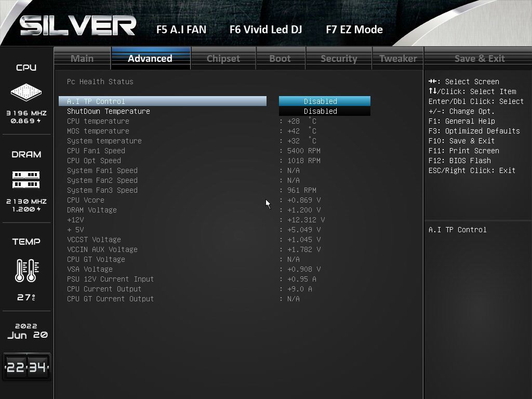The height and width of the screenshot is (399, 532).
Task: Open A.I TP Control Disabled dropdown
Action: pyautogui.click(x=325, y=101)
